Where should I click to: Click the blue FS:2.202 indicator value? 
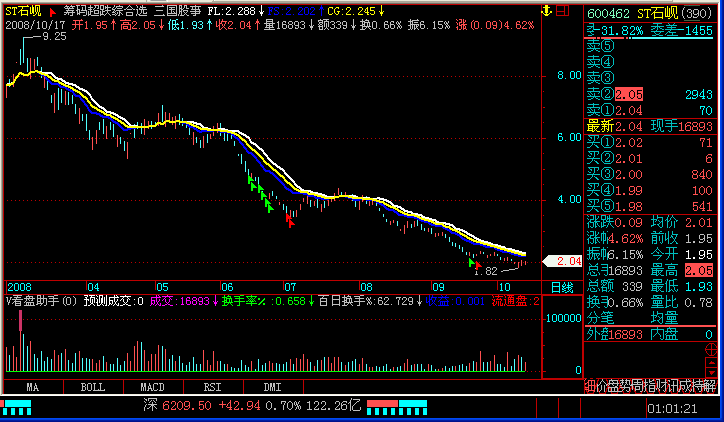pyautogui.click(x=291, y=11)
